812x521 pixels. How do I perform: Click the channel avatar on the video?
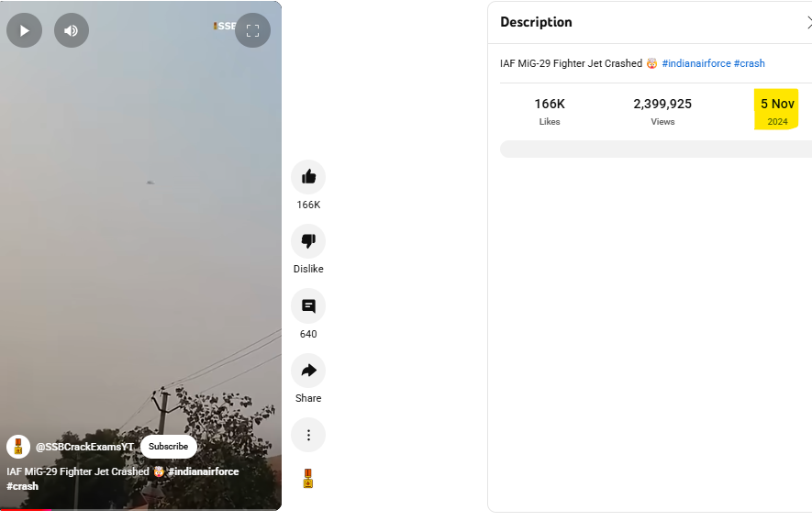[18, 447]
